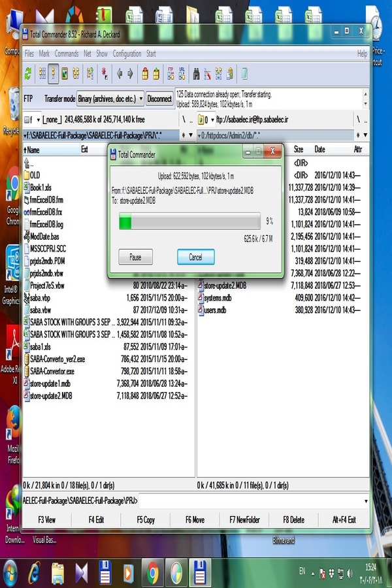392x588 pixels.
Task: Click the F8 Delete button
Action: [294, 520]
